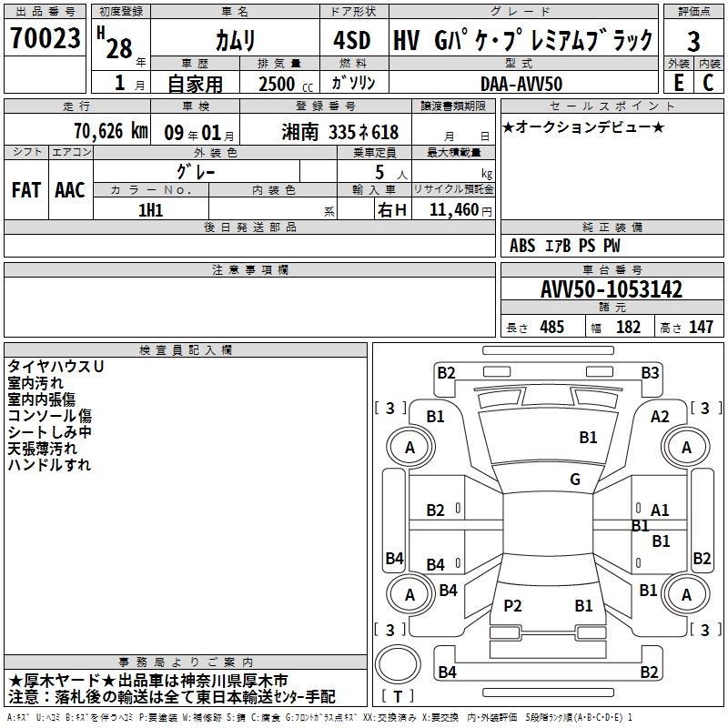Click inspector note 室内汚れ
Screen dimensions: 728x728
click(35, 383)
